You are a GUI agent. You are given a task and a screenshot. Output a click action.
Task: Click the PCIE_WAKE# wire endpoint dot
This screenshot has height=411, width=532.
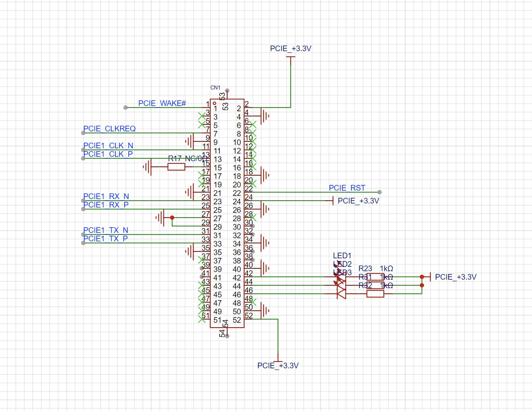coord(126,108)
